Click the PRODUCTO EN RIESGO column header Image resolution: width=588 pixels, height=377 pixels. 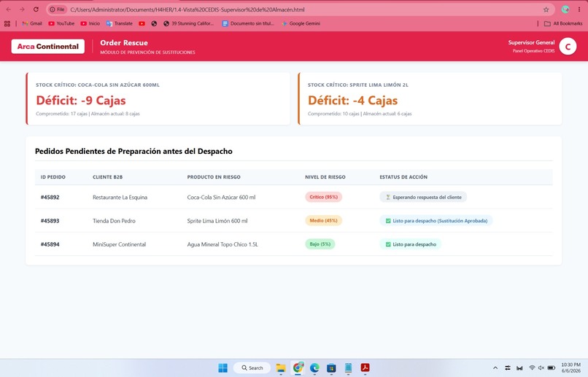coord(214,177)
